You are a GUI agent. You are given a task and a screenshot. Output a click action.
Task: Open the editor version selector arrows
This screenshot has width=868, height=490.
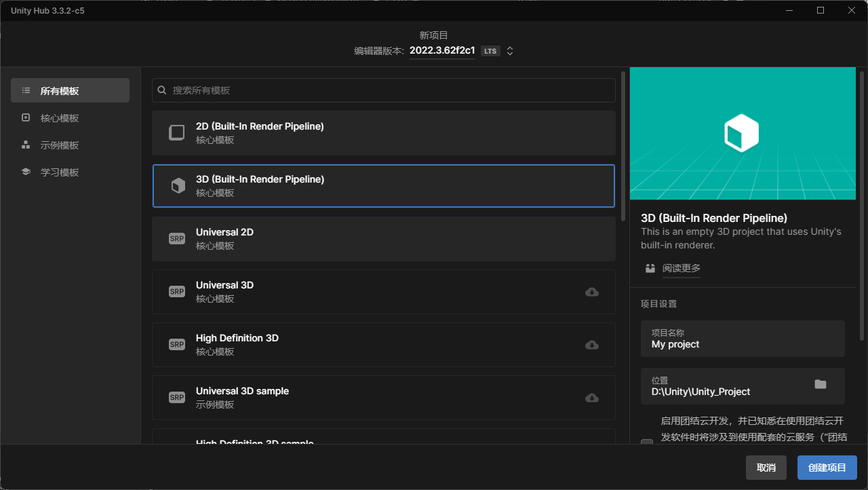click(510, 51)
